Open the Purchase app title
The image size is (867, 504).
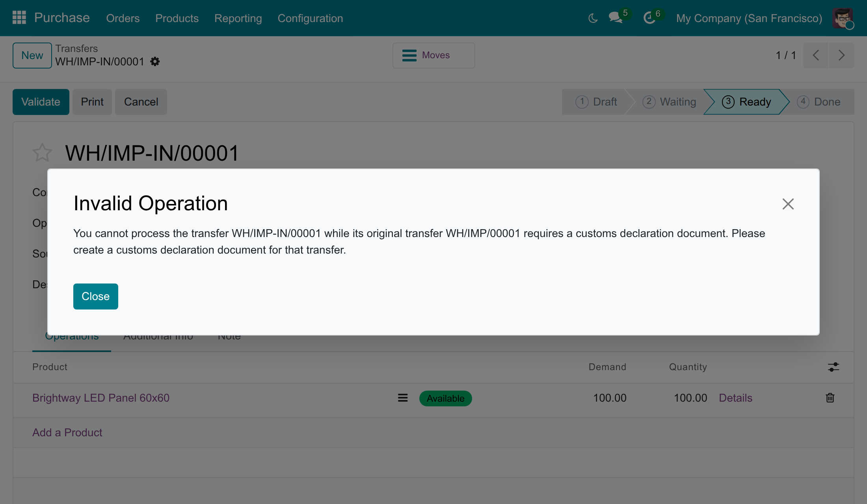[62, 18]
